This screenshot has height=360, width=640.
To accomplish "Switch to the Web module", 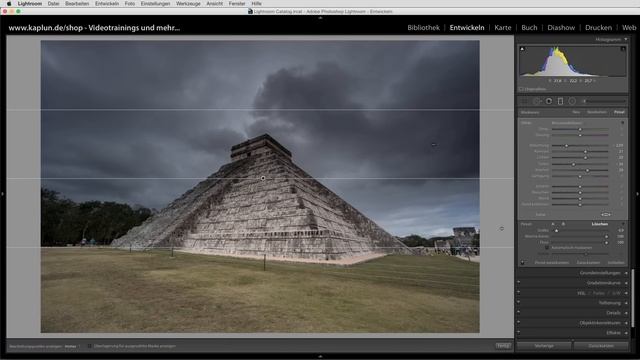I will (629, 28).
